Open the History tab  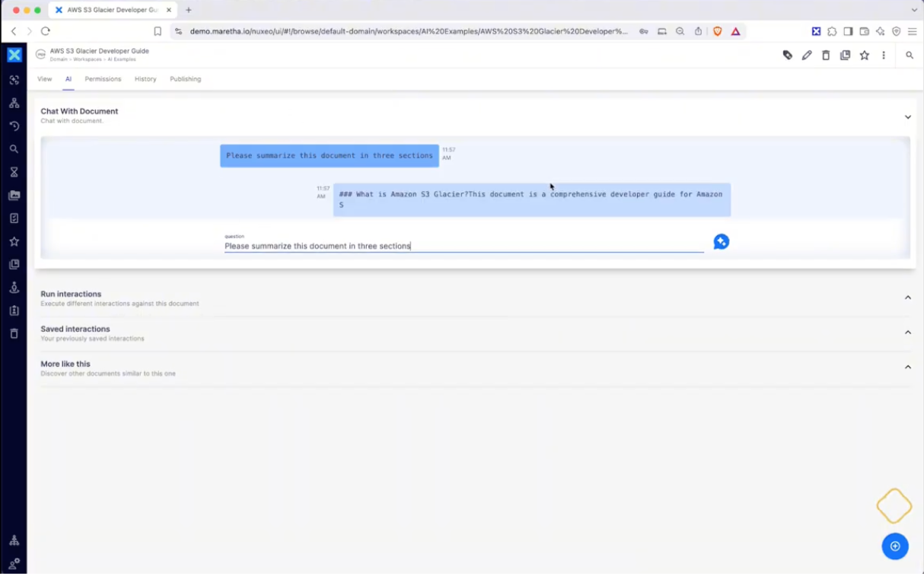pyautogui.click(x=145, y=79)
